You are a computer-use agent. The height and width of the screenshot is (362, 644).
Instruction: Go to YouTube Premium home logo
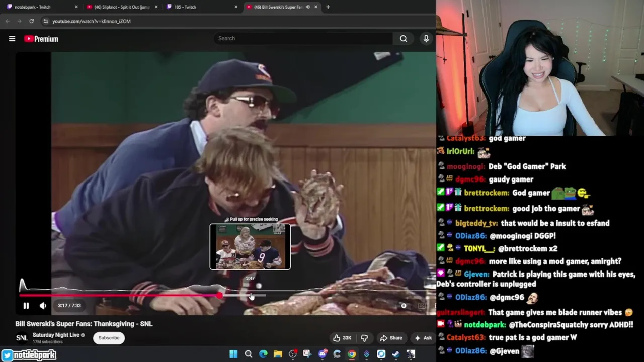tap(41, 39)
